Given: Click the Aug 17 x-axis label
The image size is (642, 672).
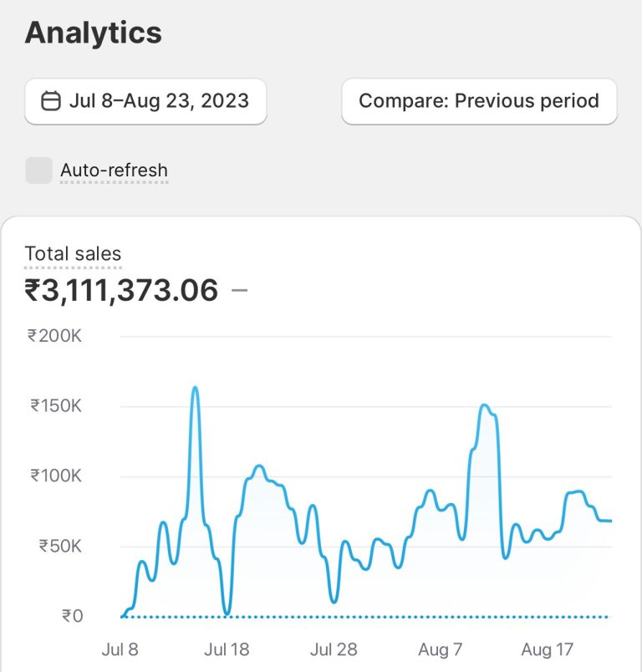Looking at the screenshot, I should pyautogui.click(x=547, y=649).
